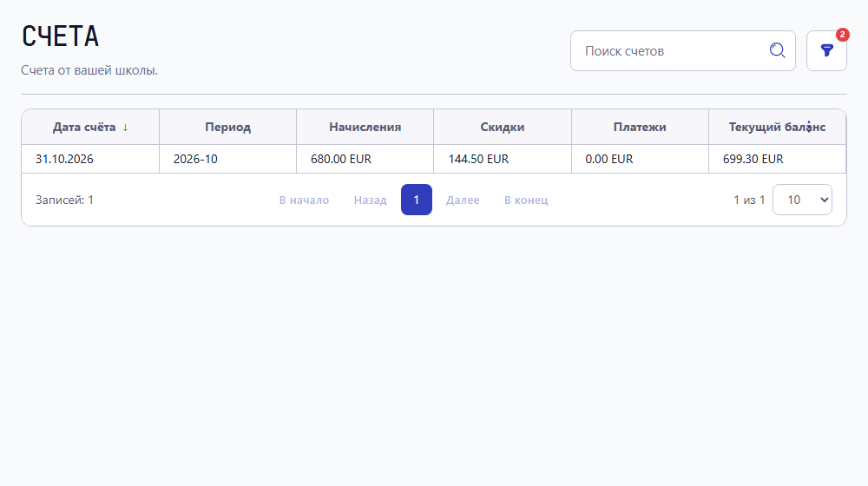868x486 pixels.
Task: Click the 699.30 EUR balance cell
Action: click(777, 159)
